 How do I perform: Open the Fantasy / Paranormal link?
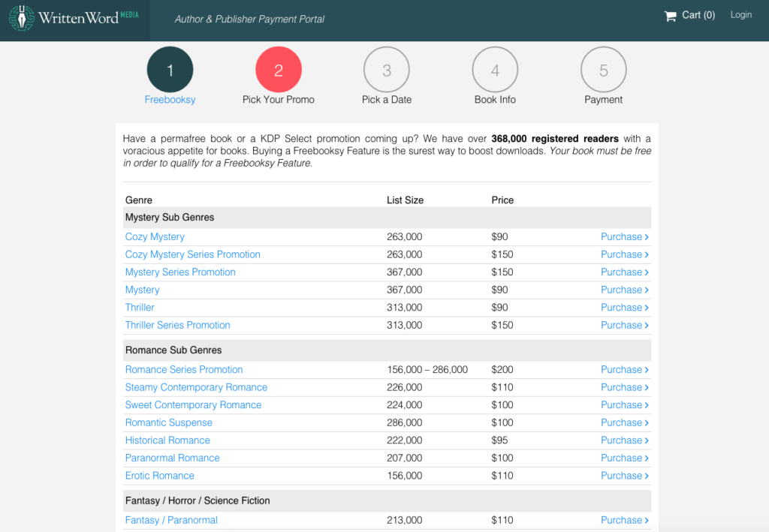click(x=171, y=520)
